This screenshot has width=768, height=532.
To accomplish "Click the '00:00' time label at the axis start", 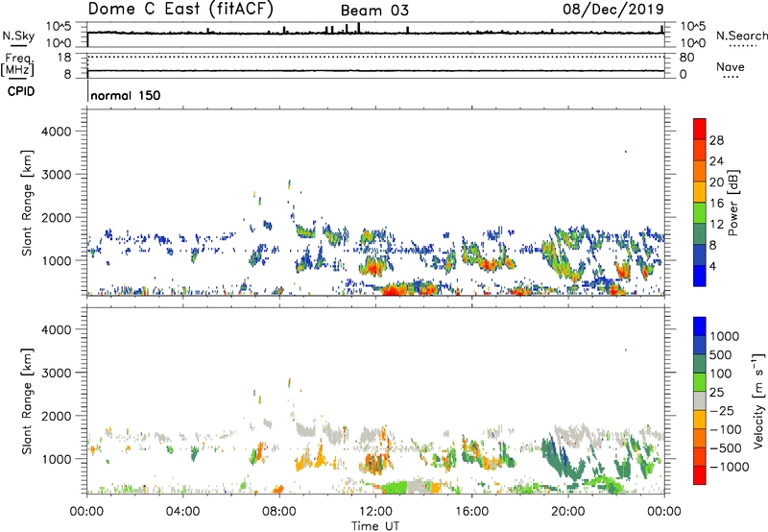I will click(87, 512).
